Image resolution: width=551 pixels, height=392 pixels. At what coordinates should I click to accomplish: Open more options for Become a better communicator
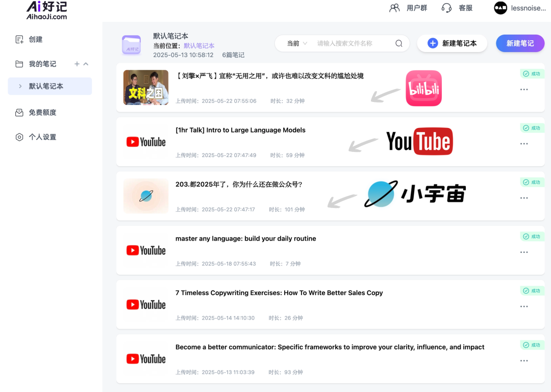(524, 361)
